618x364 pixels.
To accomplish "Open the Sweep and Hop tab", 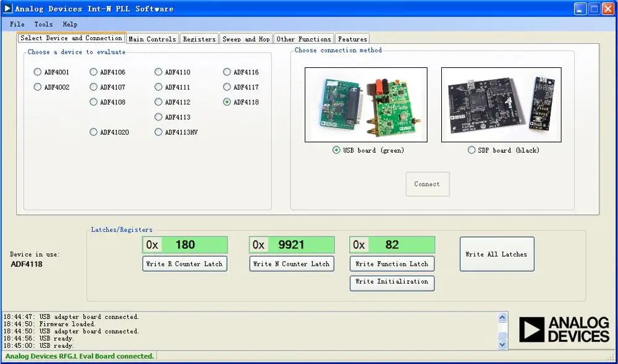I will coord(246,39).
